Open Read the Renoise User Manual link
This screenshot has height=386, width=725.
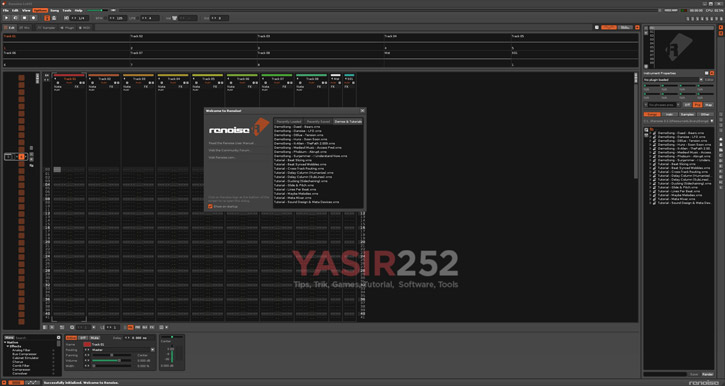[231, 143]
